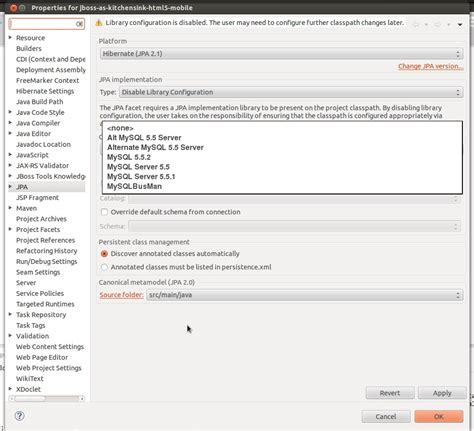This screenshot has height=431, width=474.
Task: Select FreeMarker Context in the tree
Action: [x=48, y=80]
